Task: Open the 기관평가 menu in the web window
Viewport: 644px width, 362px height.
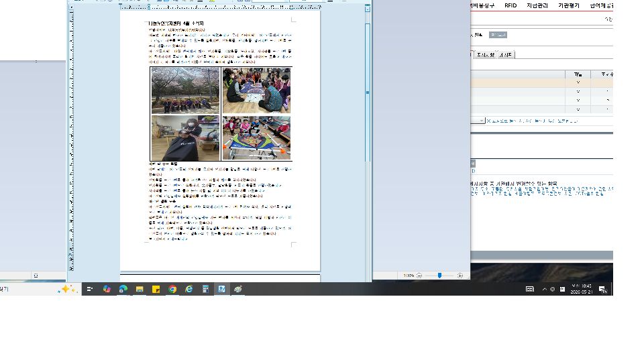Action: coord(568,5)
